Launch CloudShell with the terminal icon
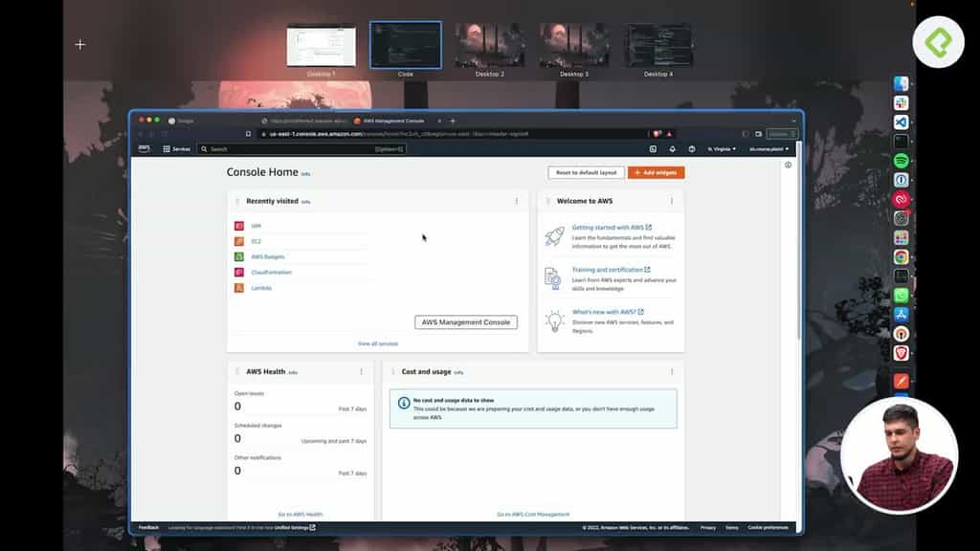This screenshot has width=980, height=551. [652, 149]
